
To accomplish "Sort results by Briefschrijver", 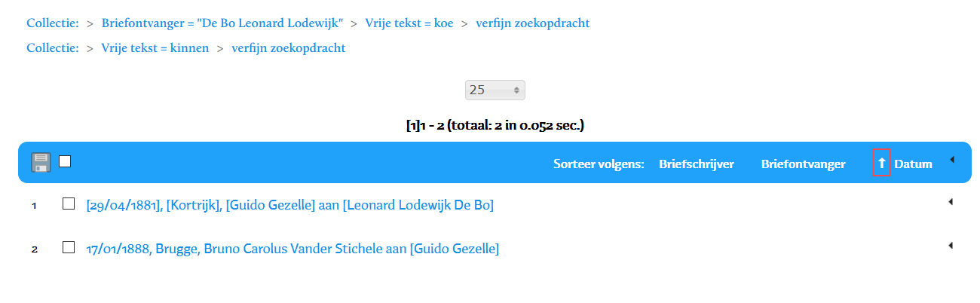I will [x=696, y=164].
